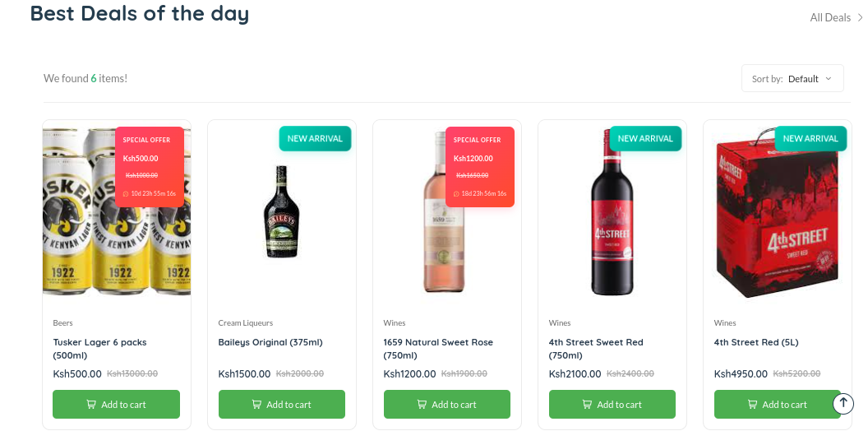The height and width of the screenshot is (431, 868).
Task: Click the All Deals chevron arrow
Action: pos(861,18)
